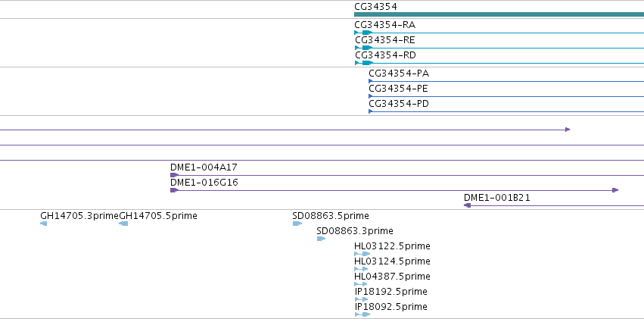Click the IP18092.5prime label
Image resolution: width=644 pixels, height=319 pixels.
point(391,307)
